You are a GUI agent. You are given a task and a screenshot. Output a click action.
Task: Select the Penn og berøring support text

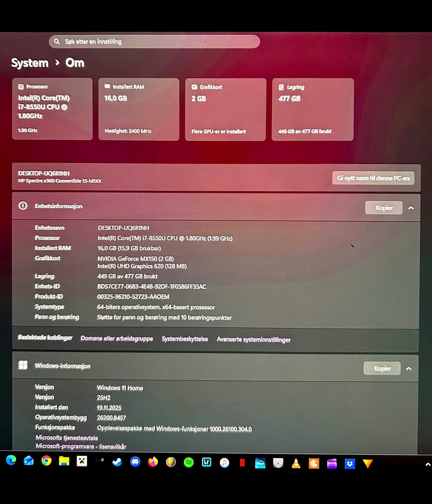[164, 317]
